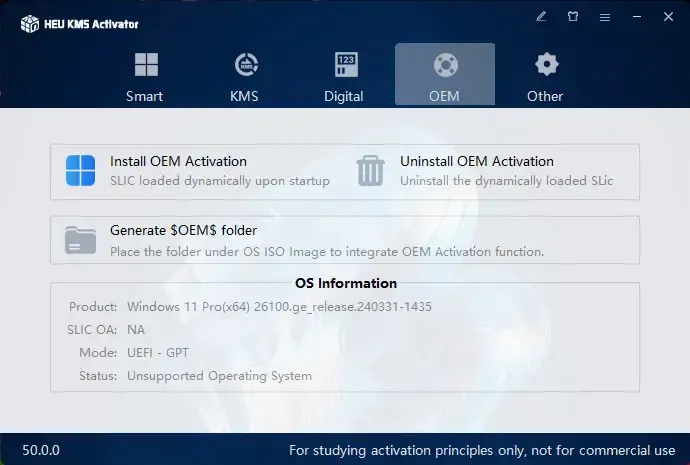Click the 'Status:' label
The height and width of the screenshot is (465, 690).
click(98, 376)
